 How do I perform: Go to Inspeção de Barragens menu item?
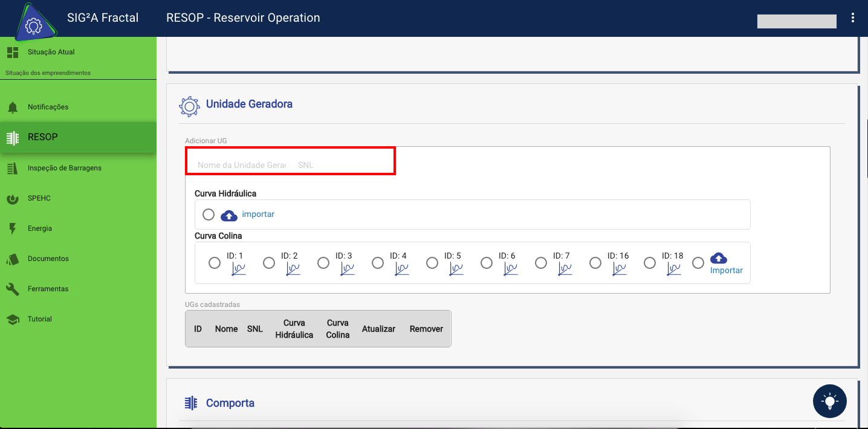click(64, 168)
